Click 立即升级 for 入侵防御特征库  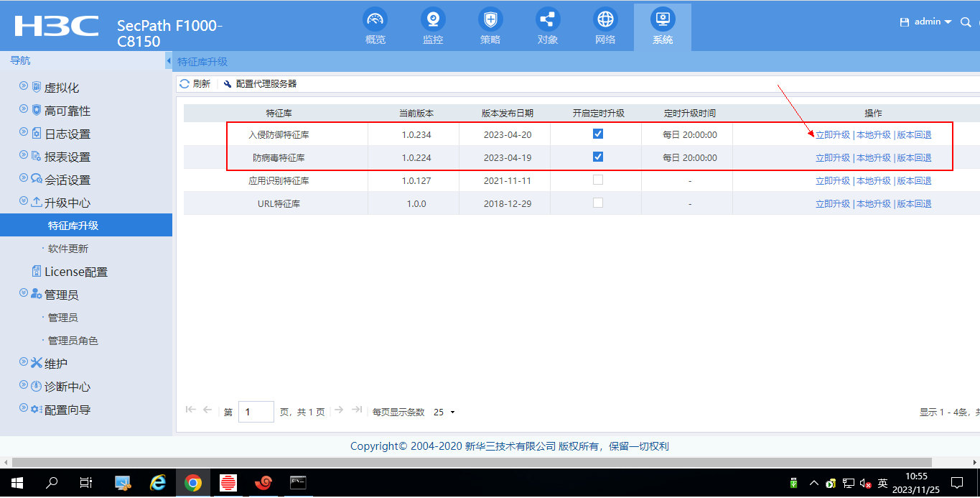[x=833, y=134]
